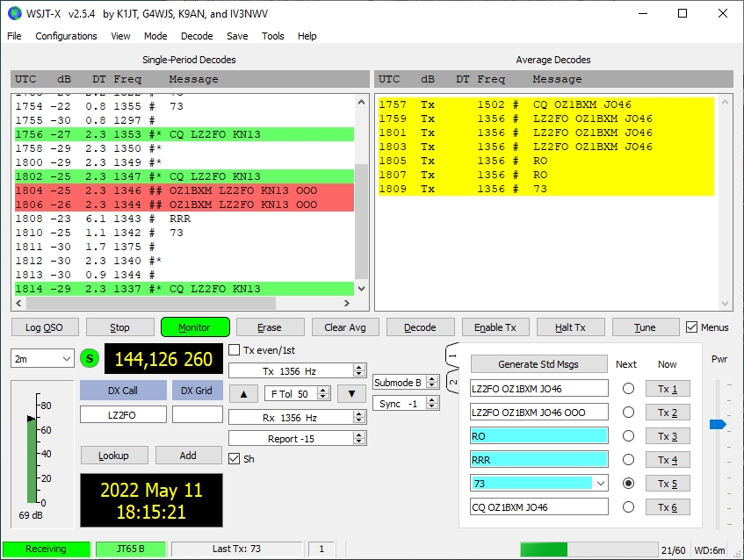Open the View menu
The image size is (744, 560).
pyautogui.click(x=120, y=36)
